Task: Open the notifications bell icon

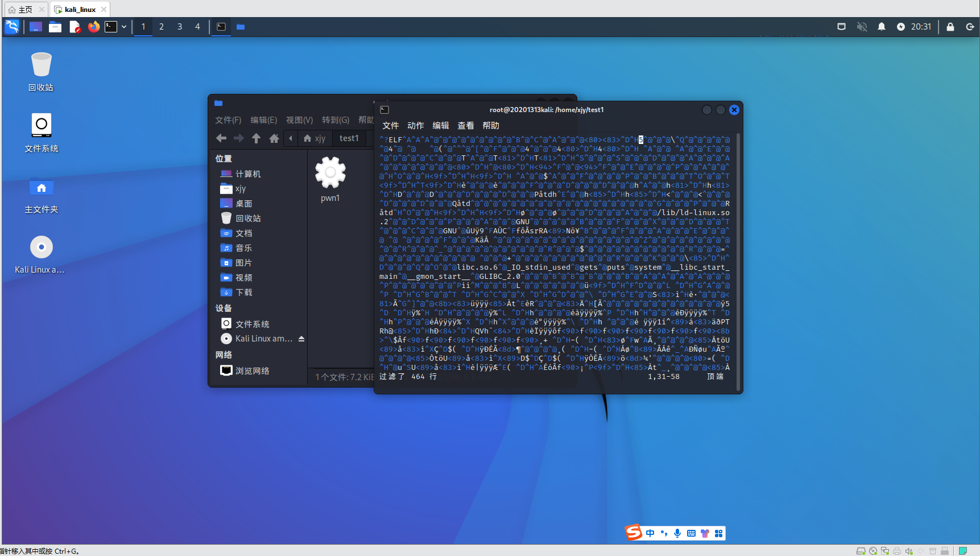Action: coord(882,27)
